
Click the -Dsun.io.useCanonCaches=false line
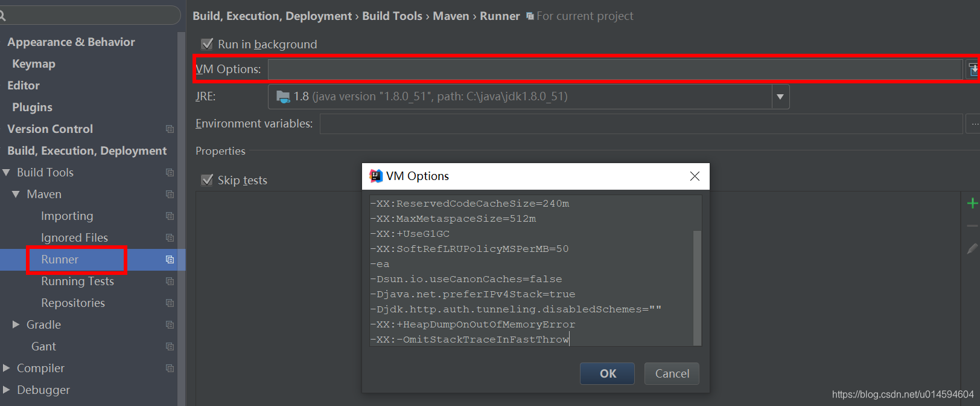click(466, 279)
